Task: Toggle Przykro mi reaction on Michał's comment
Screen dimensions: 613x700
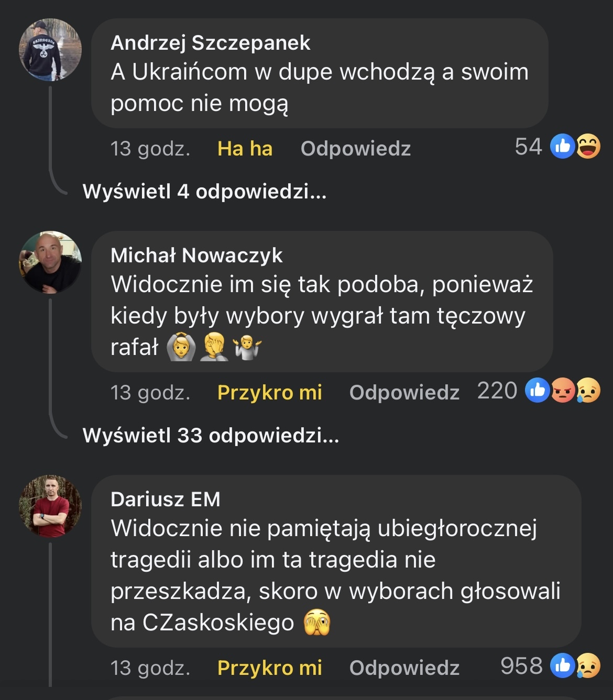Action: point(269,393)
